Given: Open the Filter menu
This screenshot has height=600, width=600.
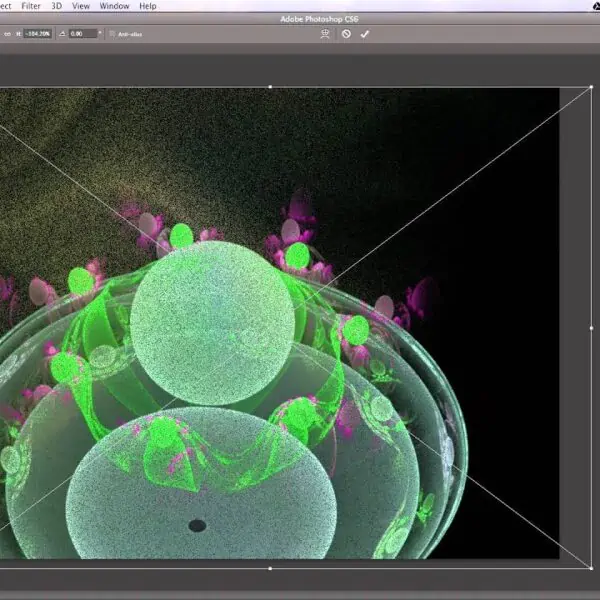Looking at the screenshot, I should pyautogui.click(x=31, y=6).
